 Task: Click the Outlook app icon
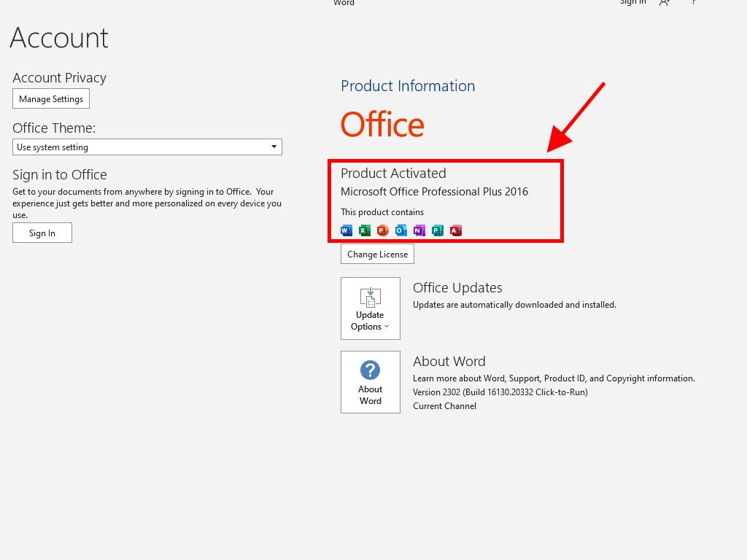pos(401,230)
